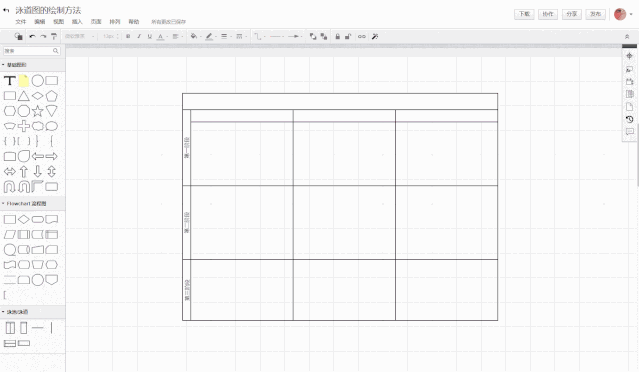Click the magic wand beautify icon
The height and width of the screenshot is (372, 639).
pos(375,37)
